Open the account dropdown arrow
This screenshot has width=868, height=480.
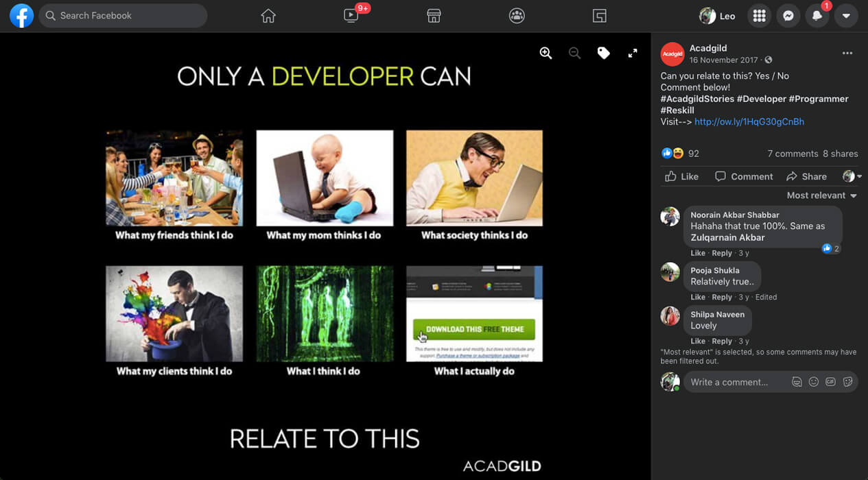coord(846,16)
